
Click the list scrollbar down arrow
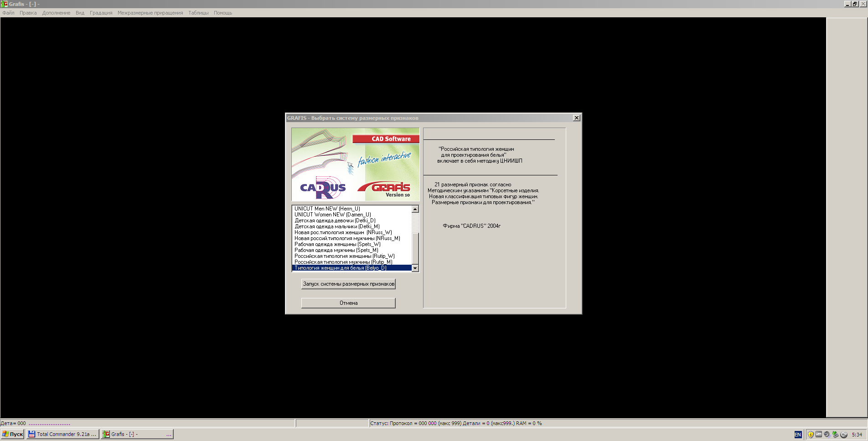click(415, 268)
